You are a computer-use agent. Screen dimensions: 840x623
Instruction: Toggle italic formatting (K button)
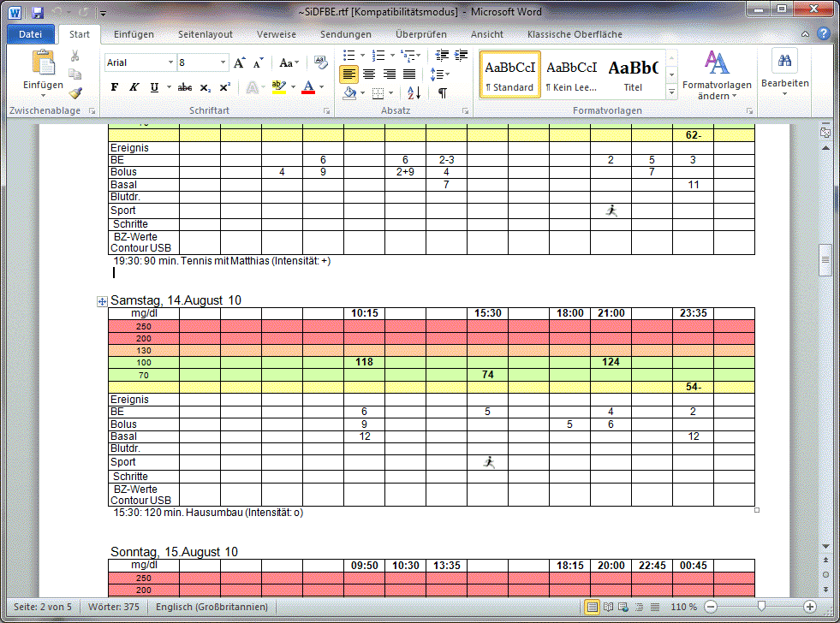coord(134,87)
